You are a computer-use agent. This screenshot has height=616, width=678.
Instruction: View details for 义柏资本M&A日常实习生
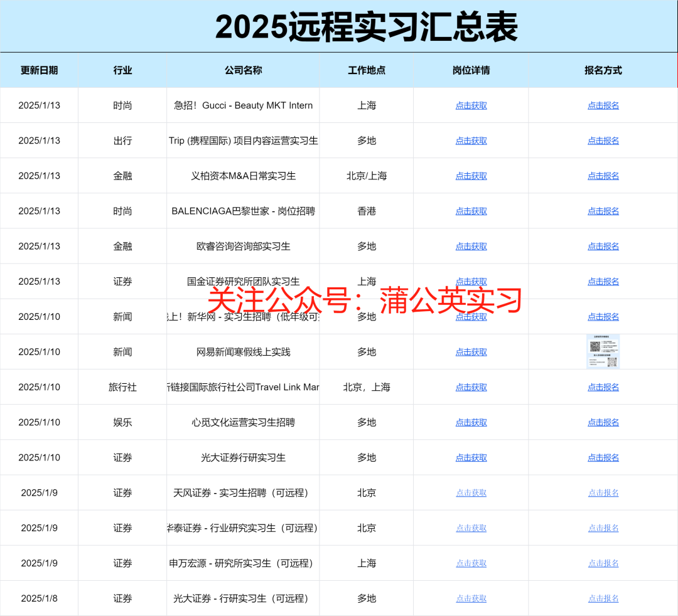tap(471, 176)
